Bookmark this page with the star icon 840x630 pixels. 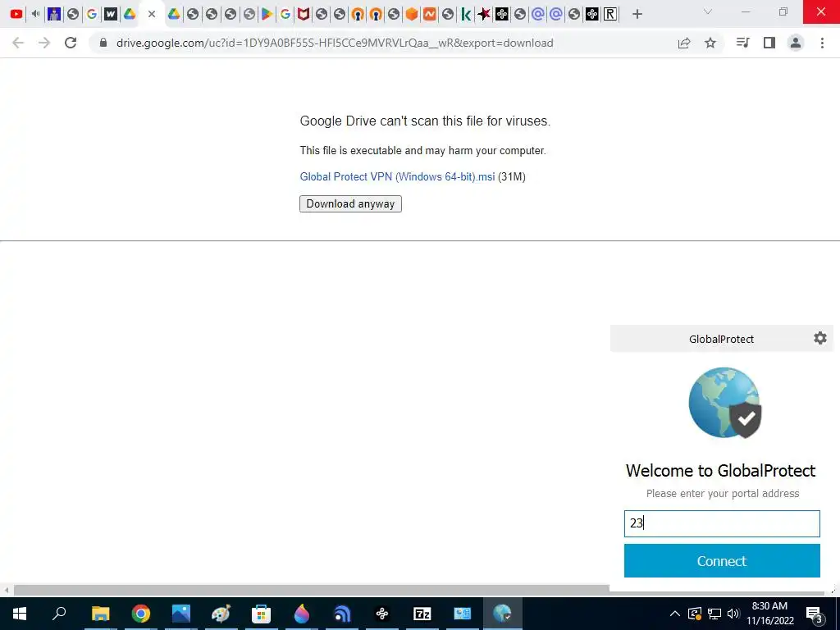[710, 43]
